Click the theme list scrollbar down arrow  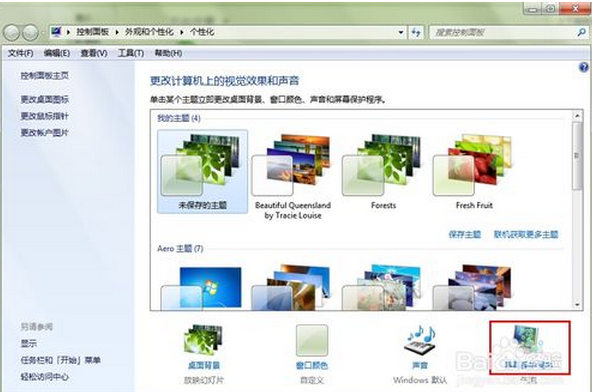(577, 304)
